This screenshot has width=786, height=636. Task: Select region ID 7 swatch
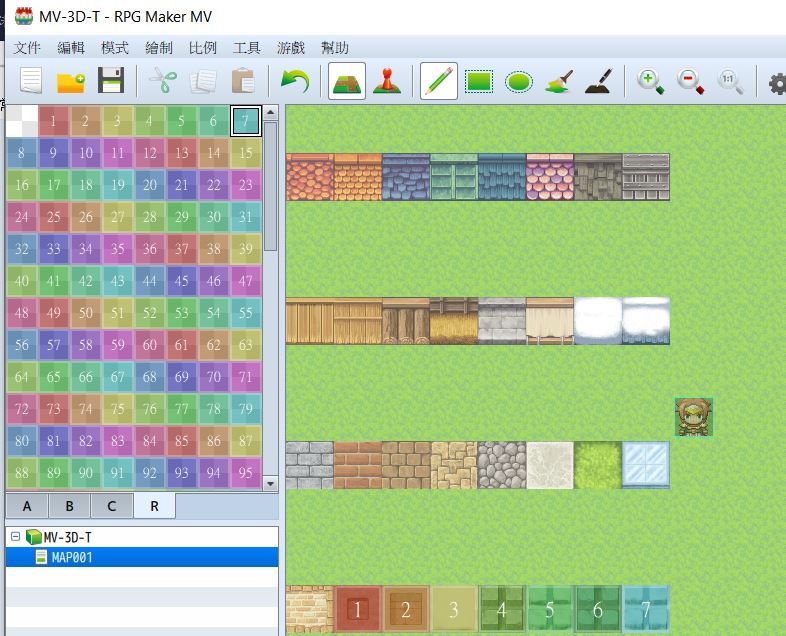246,121
